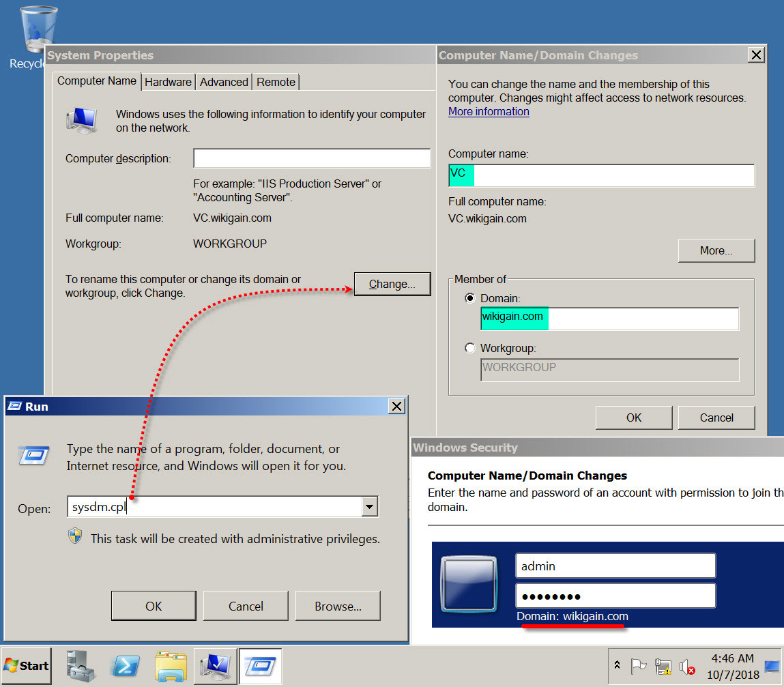Close Computer Name/Domain Changes window
The height and width of the screenshot is (687, 784).
757,55
